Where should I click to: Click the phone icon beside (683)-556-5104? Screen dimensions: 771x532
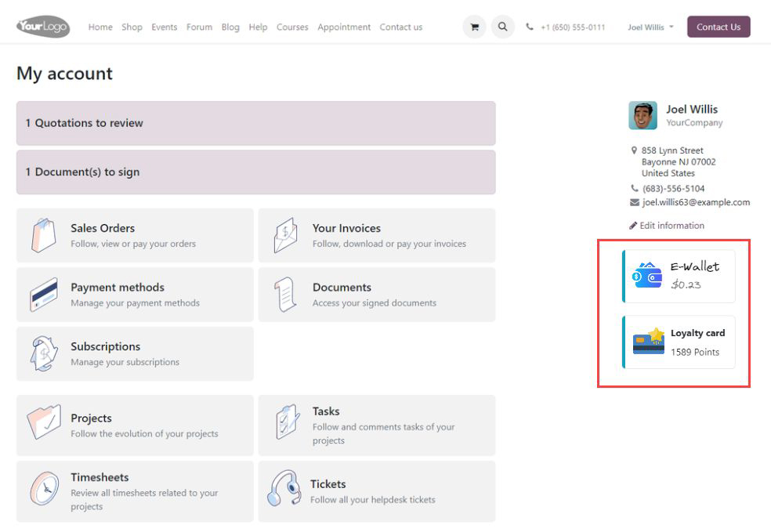click(x=635, y=188)
